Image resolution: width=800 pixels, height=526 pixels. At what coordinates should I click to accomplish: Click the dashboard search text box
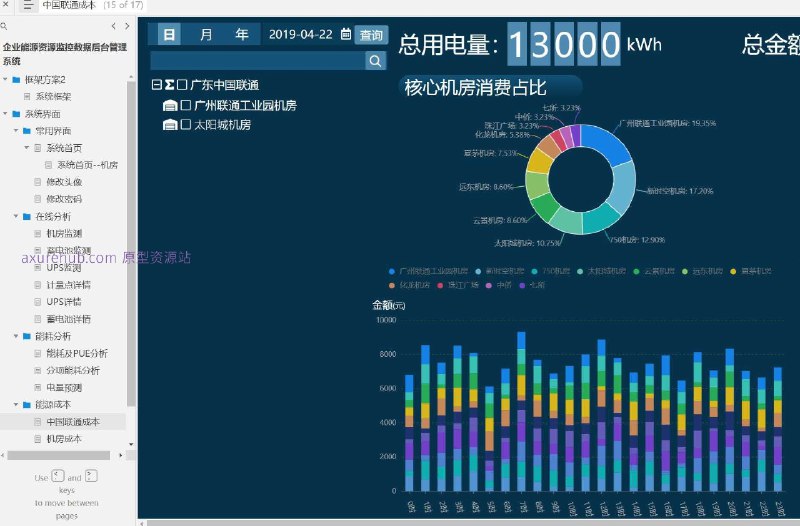(258, 61)
